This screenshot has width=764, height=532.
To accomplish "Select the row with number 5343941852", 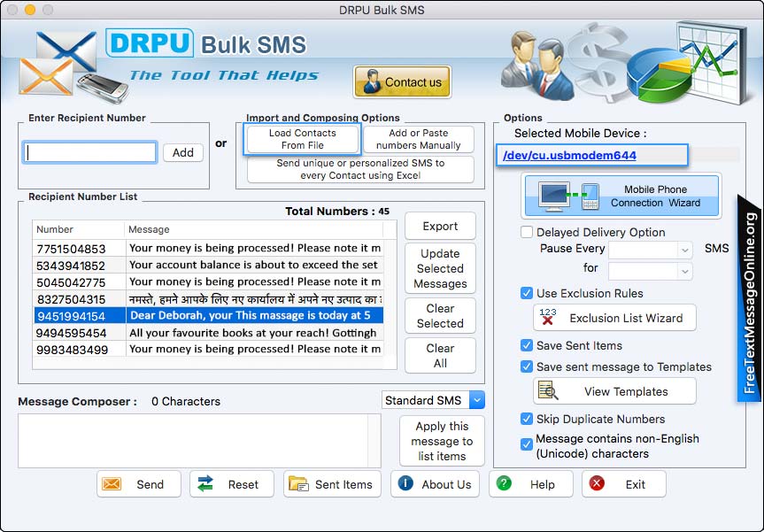I will coord(209,265).
